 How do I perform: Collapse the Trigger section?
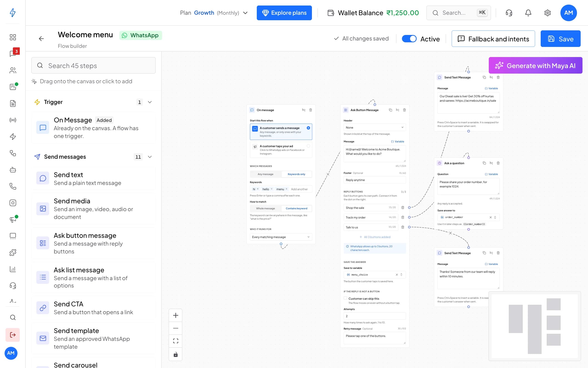pyautogui.click(x=150, y=102)
